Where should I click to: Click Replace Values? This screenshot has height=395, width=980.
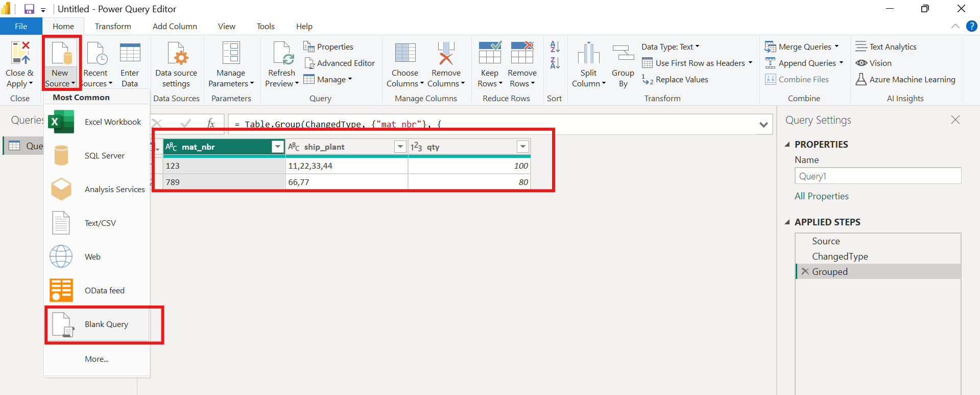point(675,79)
